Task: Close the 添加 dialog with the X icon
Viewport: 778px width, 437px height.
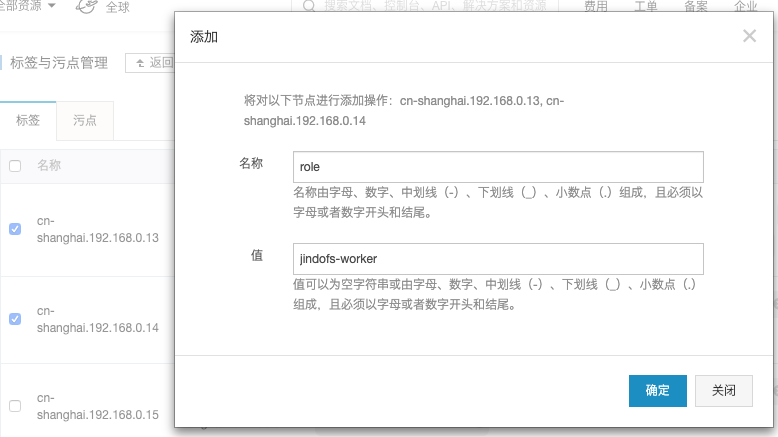Action: (749, 36)
